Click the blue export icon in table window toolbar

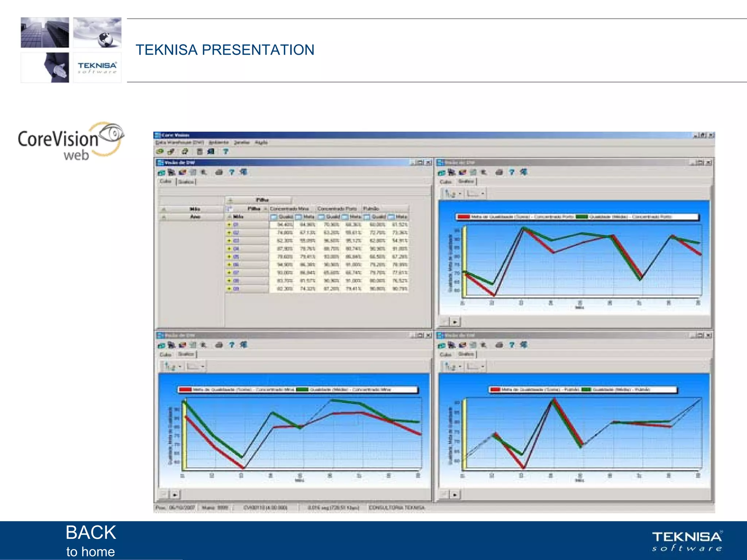244,172
